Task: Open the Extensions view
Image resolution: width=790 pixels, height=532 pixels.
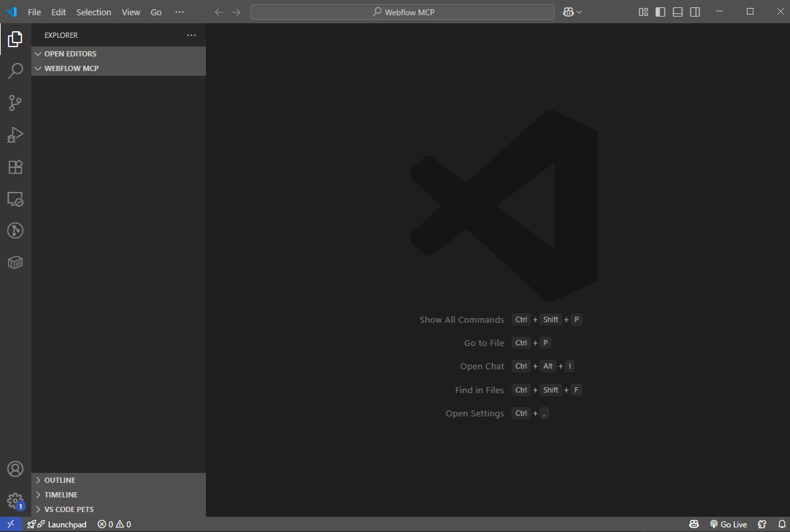Action: 15,167
